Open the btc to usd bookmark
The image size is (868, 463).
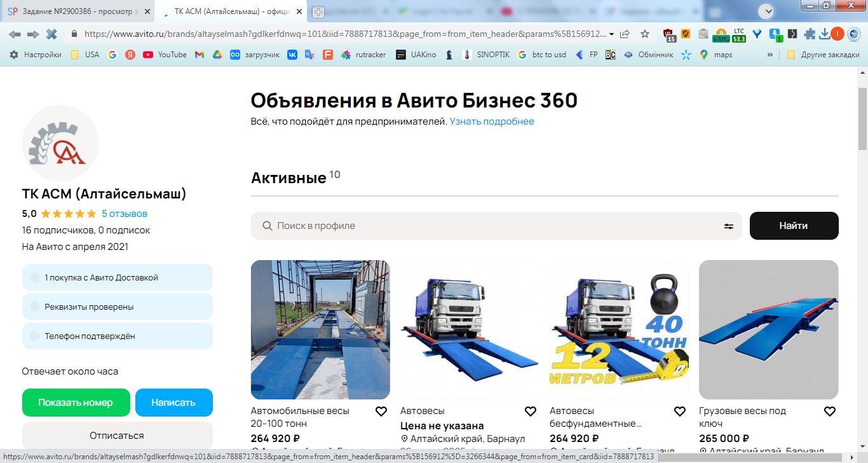tap(541, 55)
